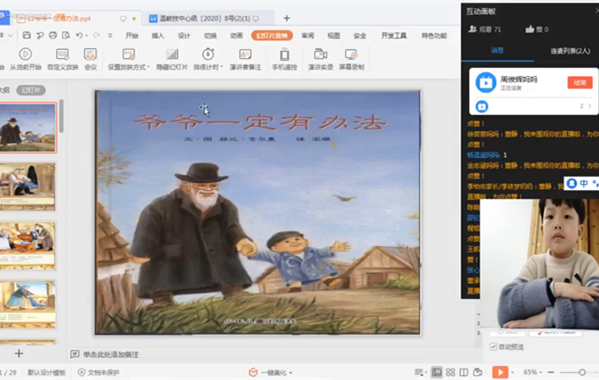Viewport: 599px width, 380px height.
Task: Click orange slideshow play button in status bar
Action: 500,372
